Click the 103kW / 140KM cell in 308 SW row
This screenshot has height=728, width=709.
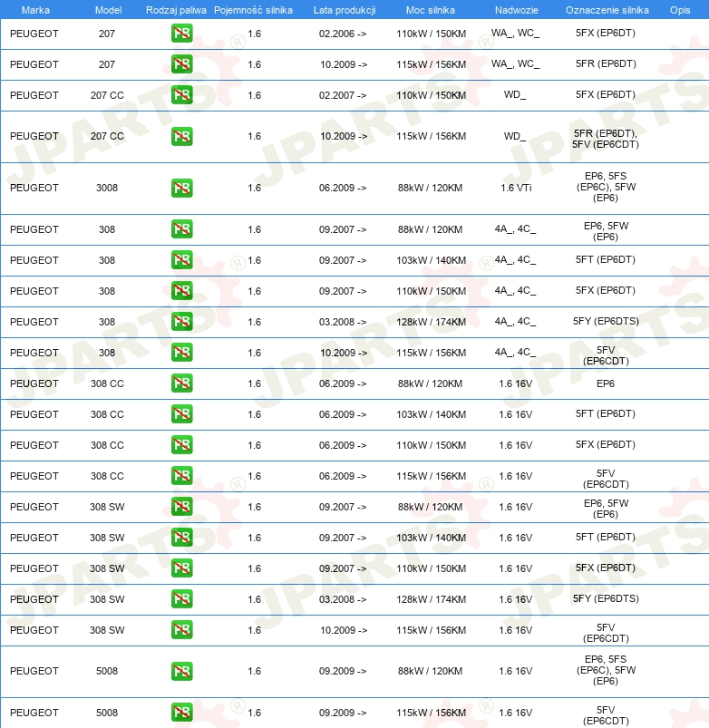click(x=431, y=538)
